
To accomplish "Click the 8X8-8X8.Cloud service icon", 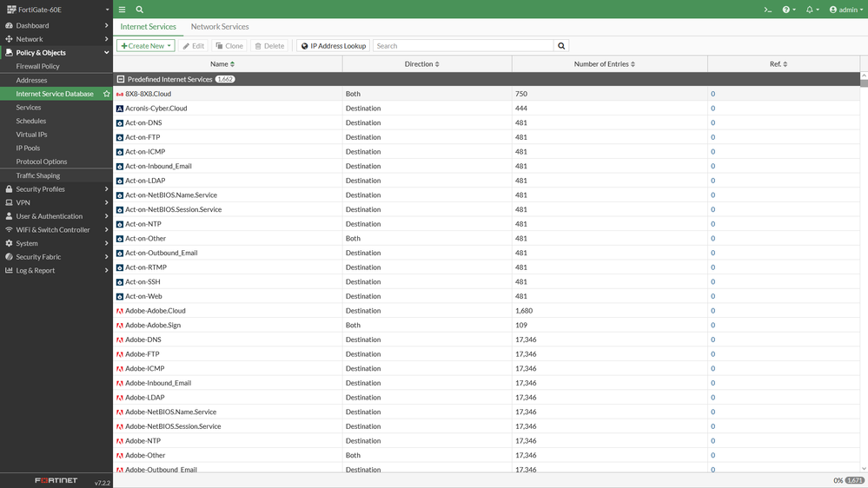I will pos(120,94).
